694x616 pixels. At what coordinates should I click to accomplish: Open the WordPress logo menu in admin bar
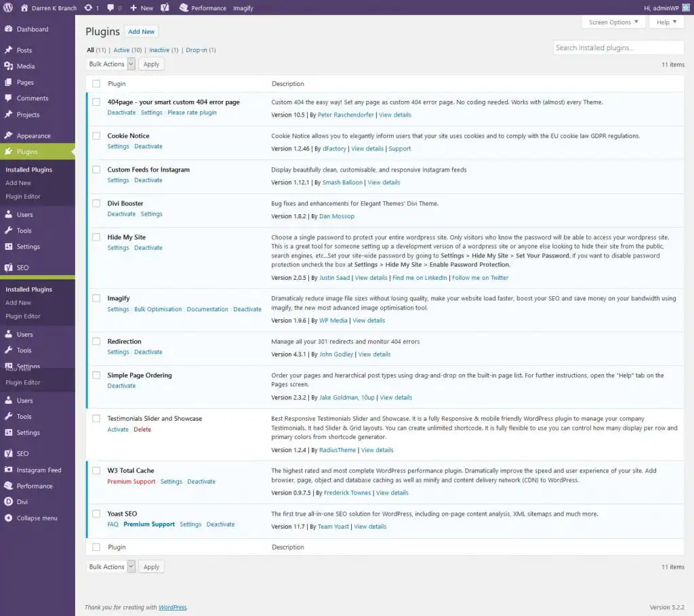[x=8, y=8]
